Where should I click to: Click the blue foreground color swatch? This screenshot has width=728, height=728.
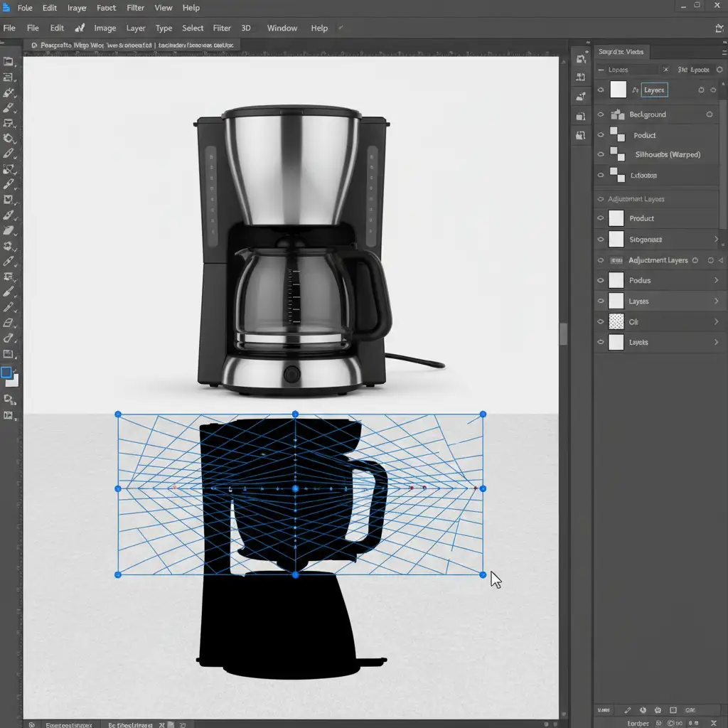pyautogui.click(x=6, y=373)
